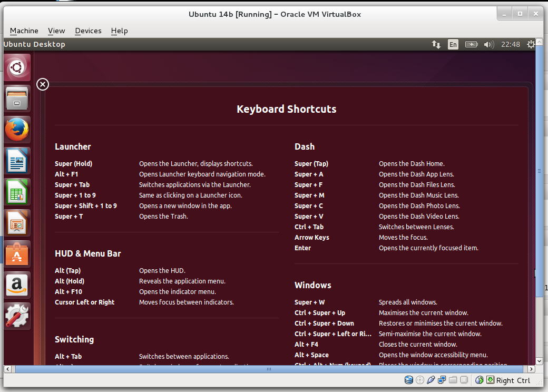Launch LibreOffice Writer from the dock
The height and width of the screenshot is (392, 548).
(x=17, y=160)
